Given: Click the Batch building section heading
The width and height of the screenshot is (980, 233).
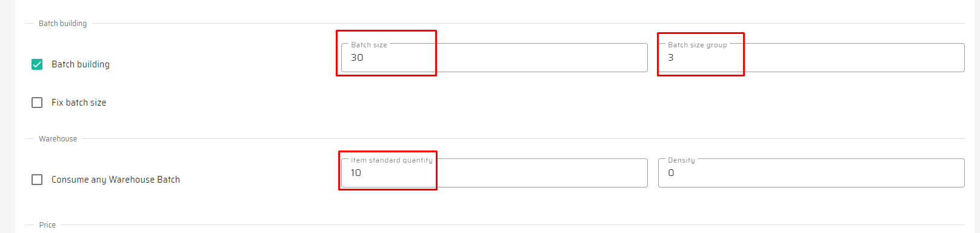Looking at the screenshot, I should pos(62,24).
